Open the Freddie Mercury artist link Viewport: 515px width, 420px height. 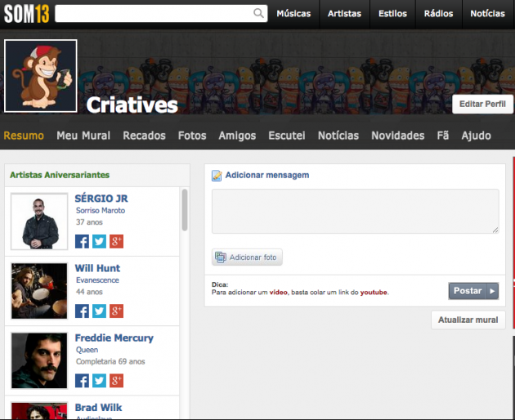click(114, 338)
